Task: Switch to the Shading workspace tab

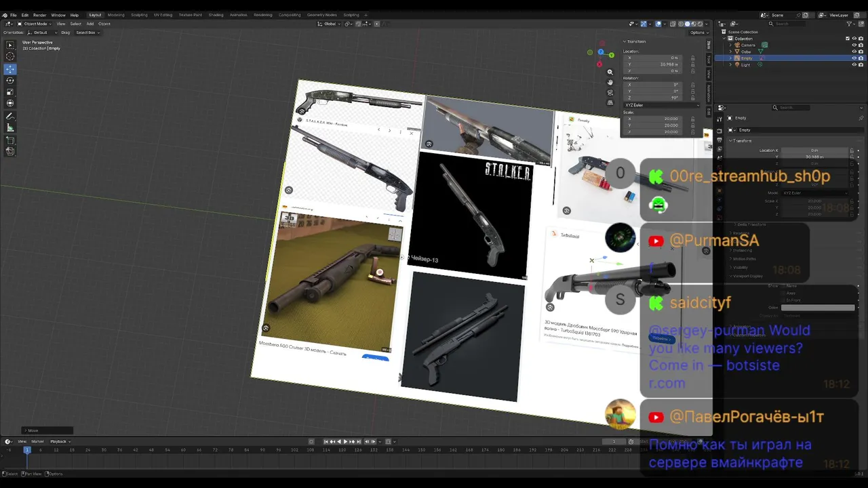Action: click(x=216, y=15)
